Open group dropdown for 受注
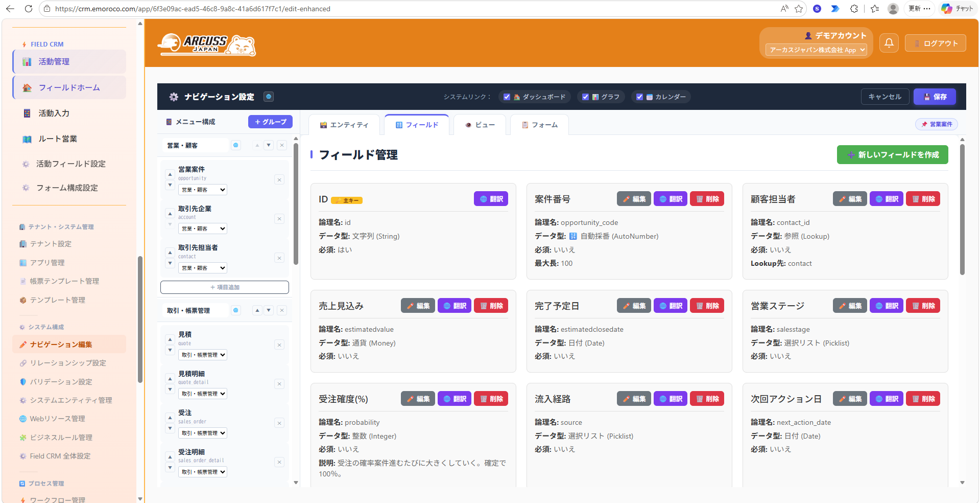 203,433
